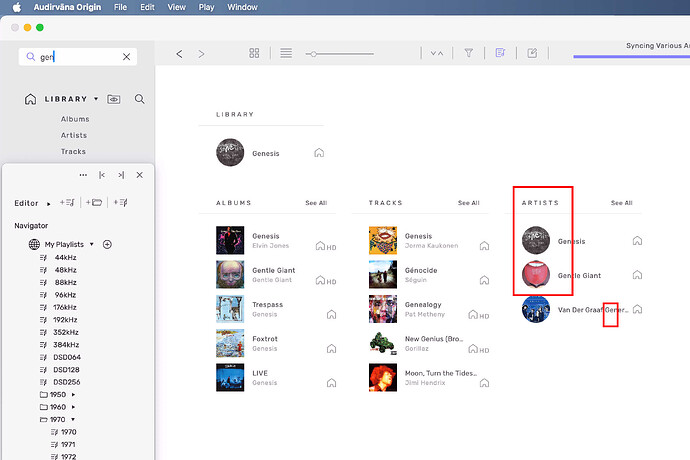
Task: Click See All for Artists
Action: click(621, 203)
